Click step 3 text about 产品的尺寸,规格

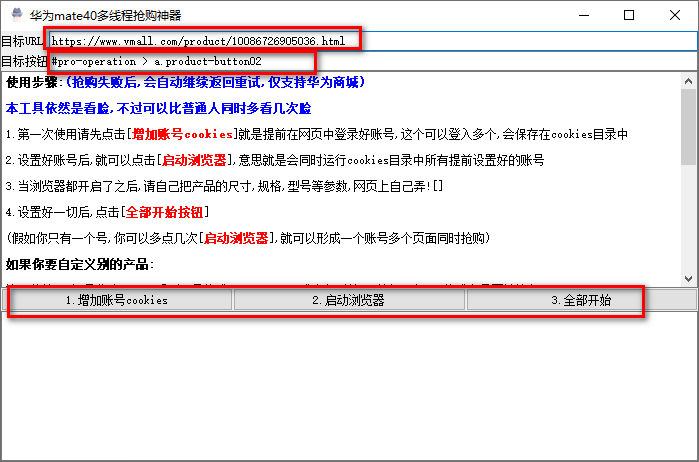(224, 186)
